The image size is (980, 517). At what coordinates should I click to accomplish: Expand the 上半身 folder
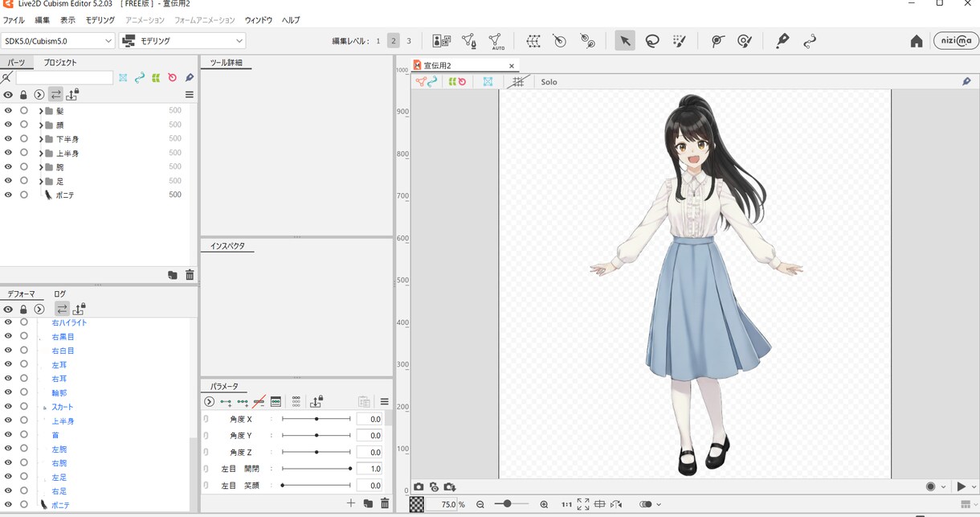(41, 153)
